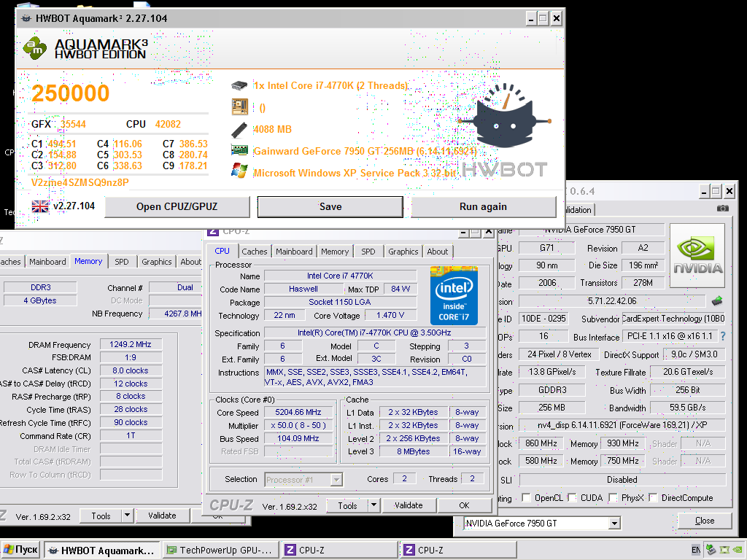This screenshot has height=560, width=747.
Task: Click the Specification field Intel(R) Core(TM) i7-4770K
Action: [x=374, y=332]
